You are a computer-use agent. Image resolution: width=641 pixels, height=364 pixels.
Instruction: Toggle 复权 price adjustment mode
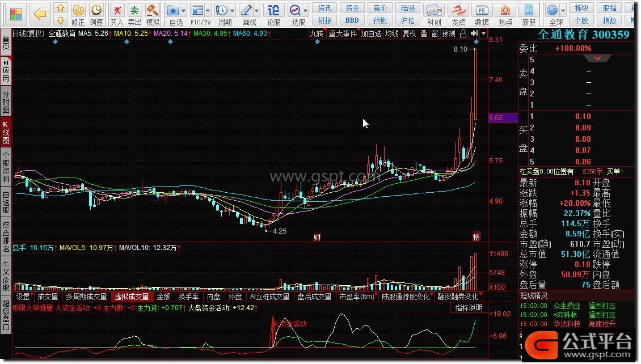pos(409,33)
